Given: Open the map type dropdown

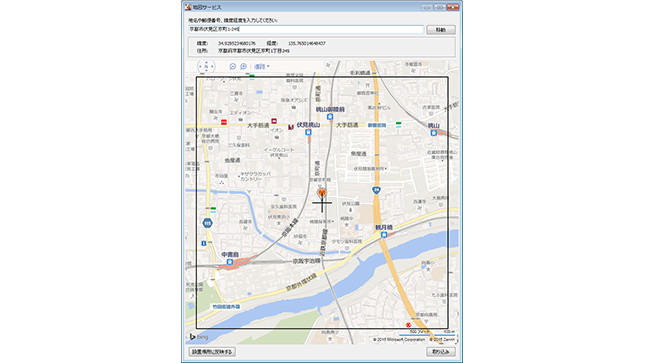Looking at the screenshot, I should coord(262,66).
